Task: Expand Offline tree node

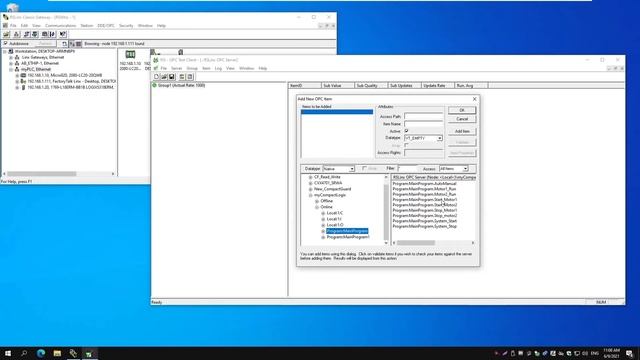Action: [317, 201]
